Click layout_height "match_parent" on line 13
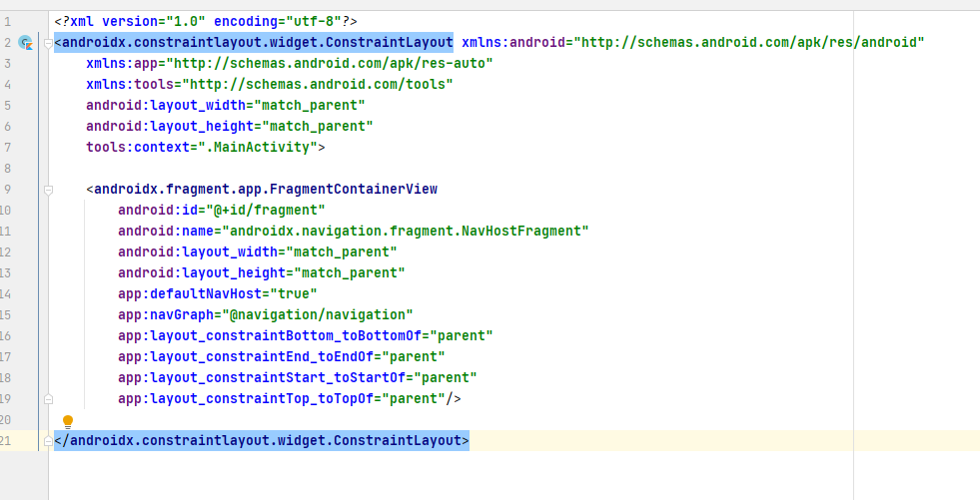Viewport: 980px width, 500px height. [x=262, y=272]
